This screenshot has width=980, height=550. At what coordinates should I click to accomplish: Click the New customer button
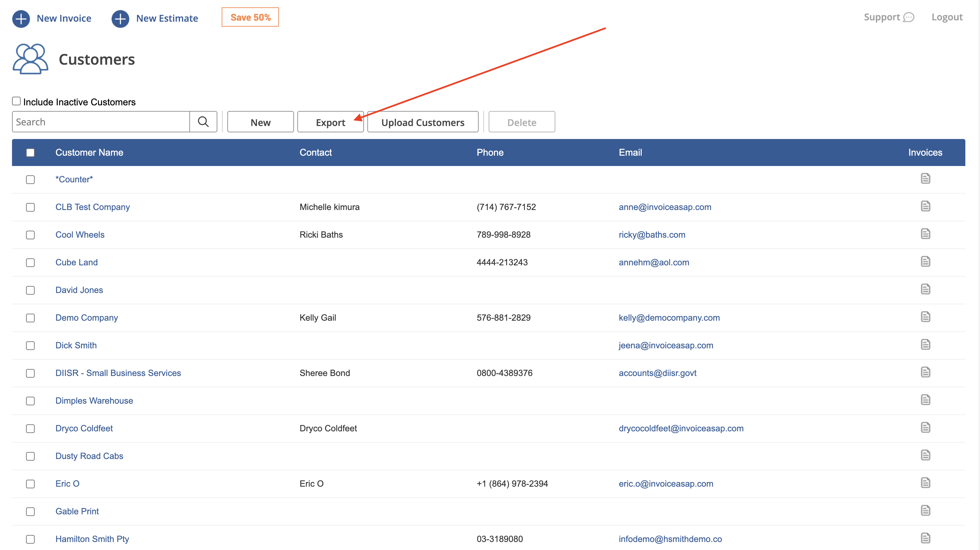pyautogui.click(x=260, y=122)
